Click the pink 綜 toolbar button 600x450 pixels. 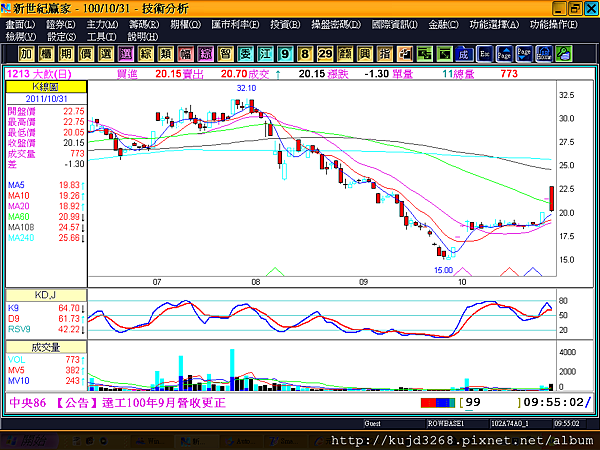pyautogui.click(x=205, y=54)
